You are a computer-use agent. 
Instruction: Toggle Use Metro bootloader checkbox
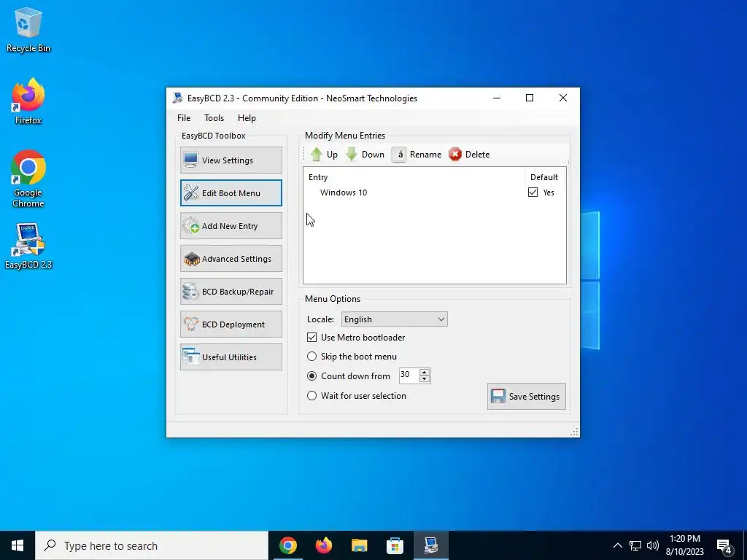[311, 337]
